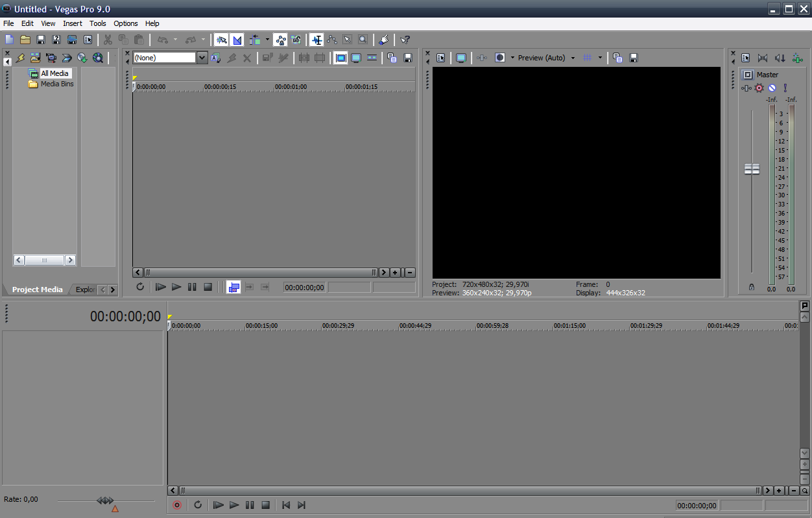The width and height of the screenshot is (812, 518).
Task: Open the Help menu
Action: (152, 23)
